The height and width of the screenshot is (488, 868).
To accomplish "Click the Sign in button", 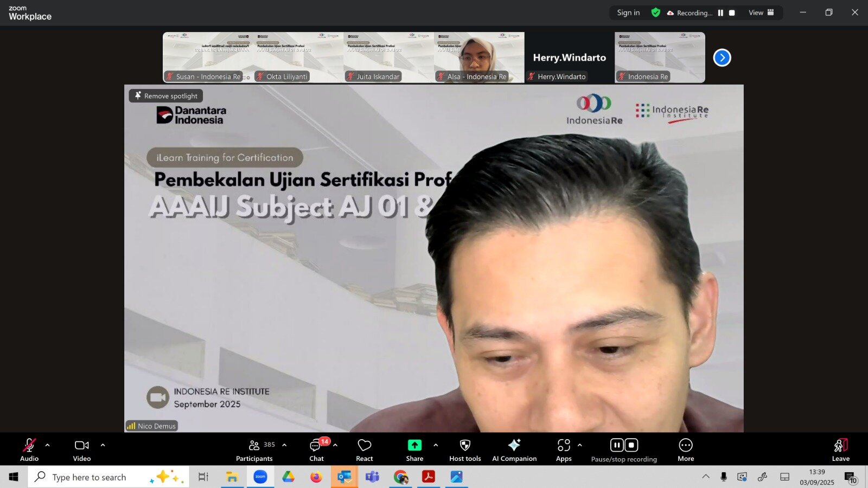I will (x=628, y=13).
